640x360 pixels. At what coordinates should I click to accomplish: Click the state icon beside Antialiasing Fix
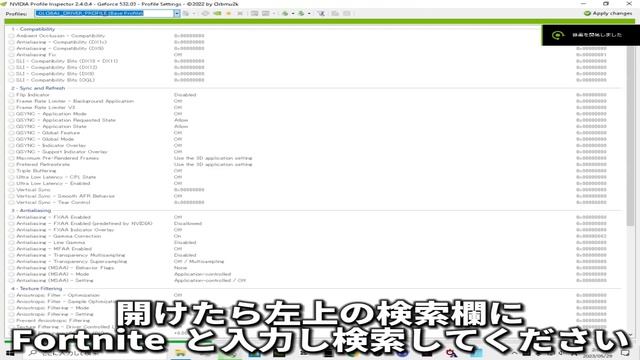[x=12, y=55]
